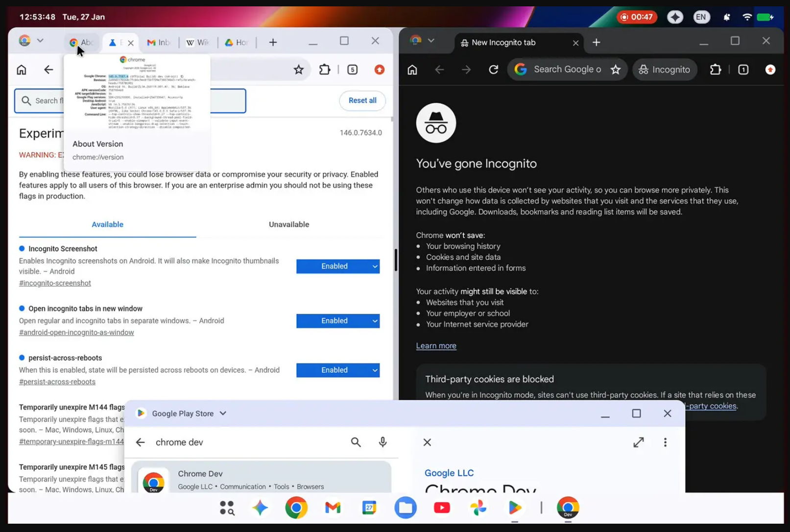Expand the Play Store details panel
The height and width of the screenshot is (532, 790).
click(x=638, y=442)
